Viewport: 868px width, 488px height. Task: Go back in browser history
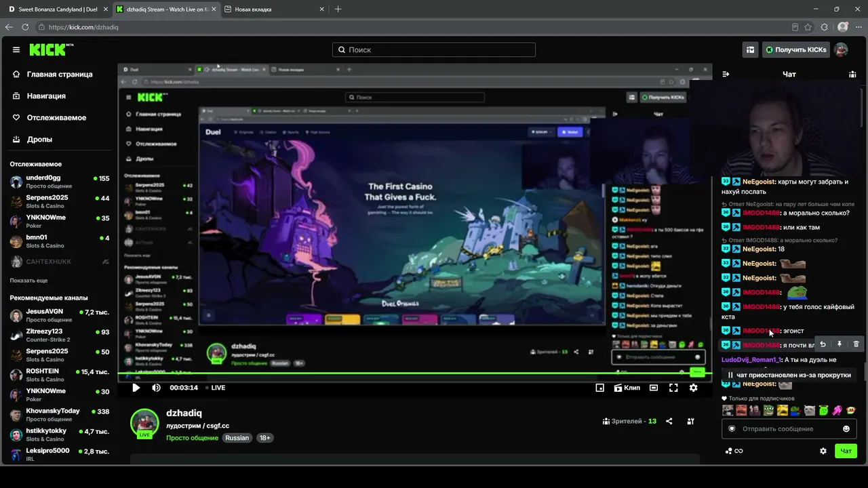pyautogui.click(x=9, y=27)
